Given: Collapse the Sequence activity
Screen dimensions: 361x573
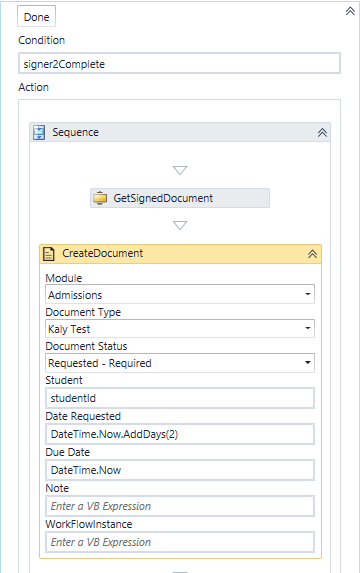Looking at the screenshot, I should (322, 133).
